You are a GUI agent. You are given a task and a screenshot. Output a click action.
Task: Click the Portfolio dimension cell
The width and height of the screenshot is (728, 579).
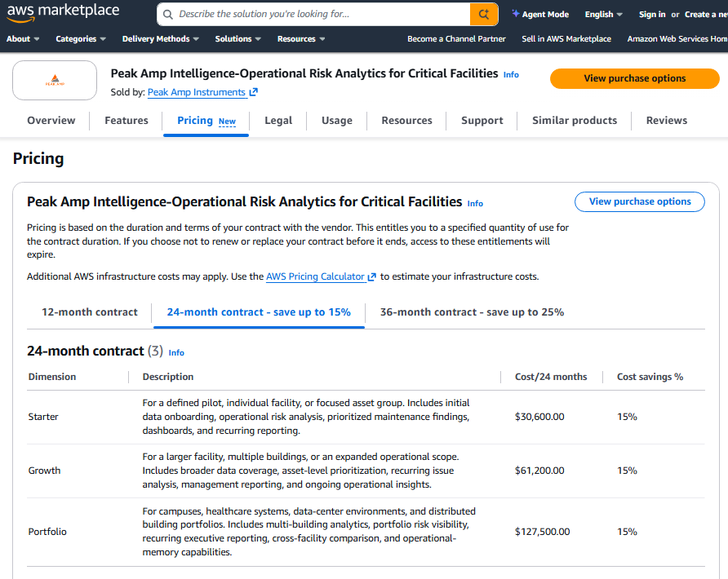pyautogui.click(x=47, y=532)
